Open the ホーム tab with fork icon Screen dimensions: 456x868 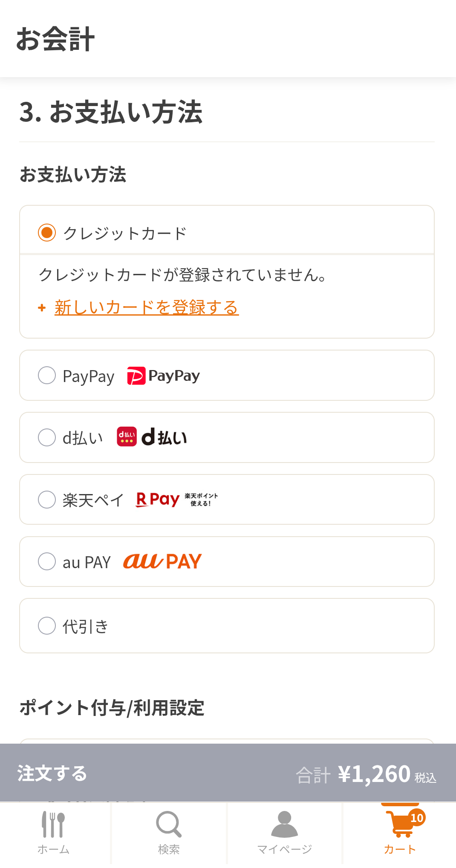[x=53, y=833]
